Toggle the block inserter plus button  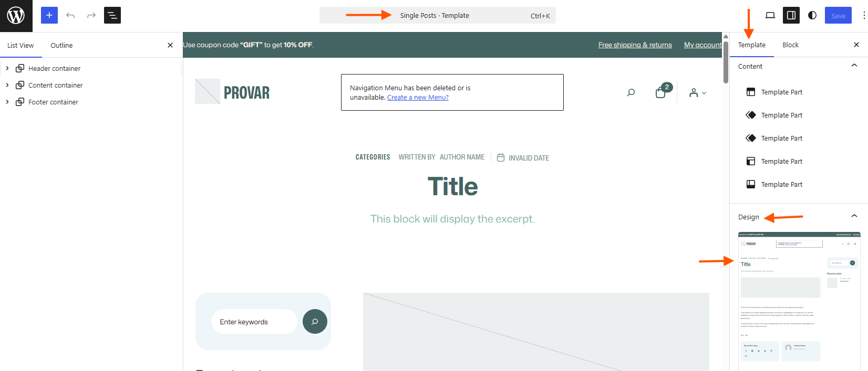point(49,15)
